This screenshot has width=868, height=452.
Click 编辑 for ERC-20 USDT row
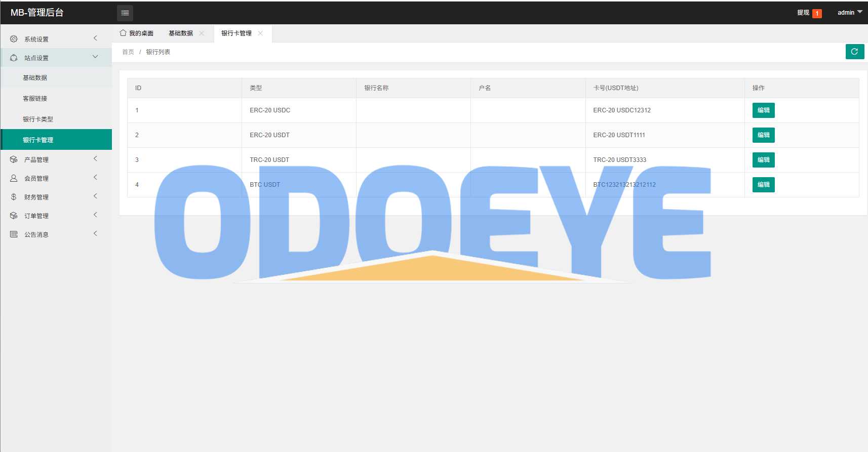coord(764,135)
